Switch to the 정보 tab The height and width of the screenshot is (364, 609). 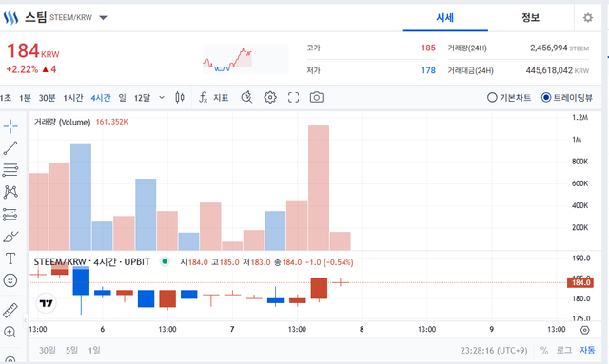[531, 18]
